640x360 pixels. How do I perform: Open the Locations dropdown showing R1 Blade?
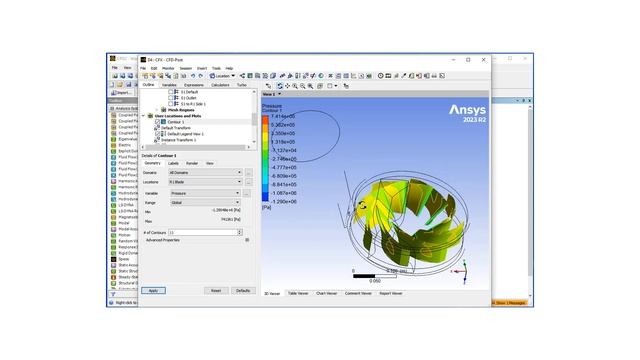tap(206, 182)
